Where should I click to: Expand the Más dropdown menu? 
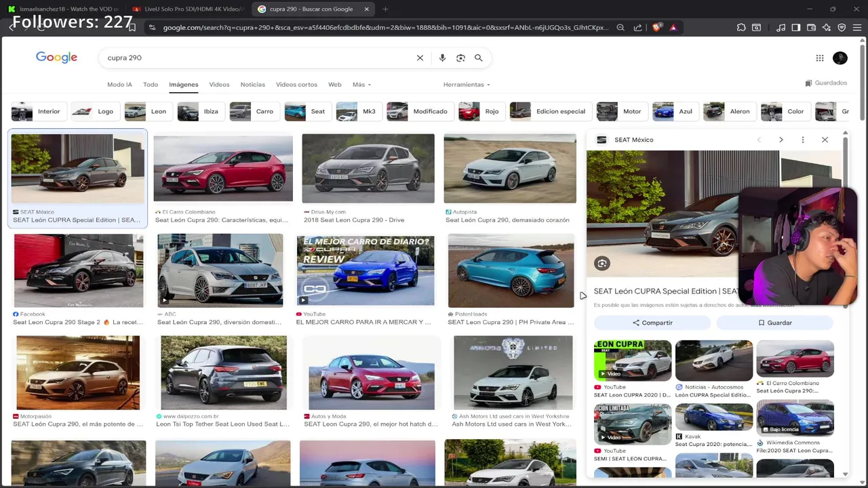(361, 85)
